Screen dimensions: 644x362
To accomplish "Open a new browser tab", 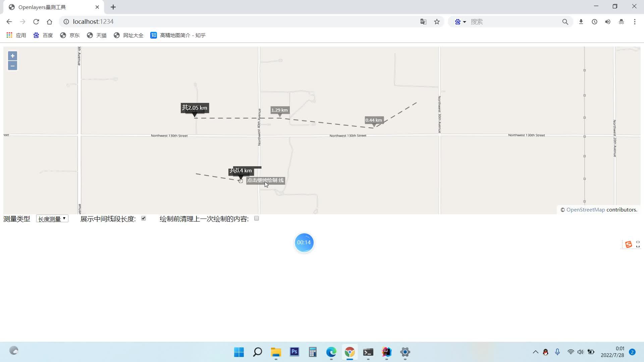I will pyautogui.click(x=113, y=7).
